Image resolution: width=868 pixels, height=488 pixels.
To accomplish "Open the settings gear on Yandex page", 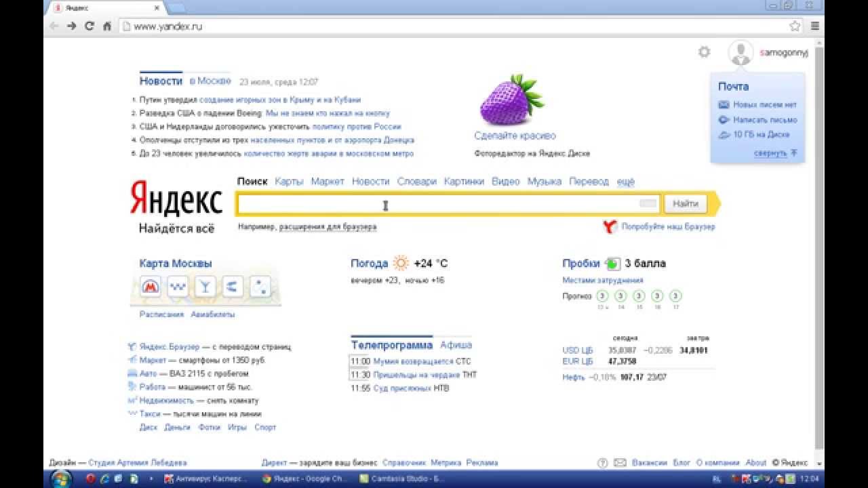I will (x=705, y=52).
